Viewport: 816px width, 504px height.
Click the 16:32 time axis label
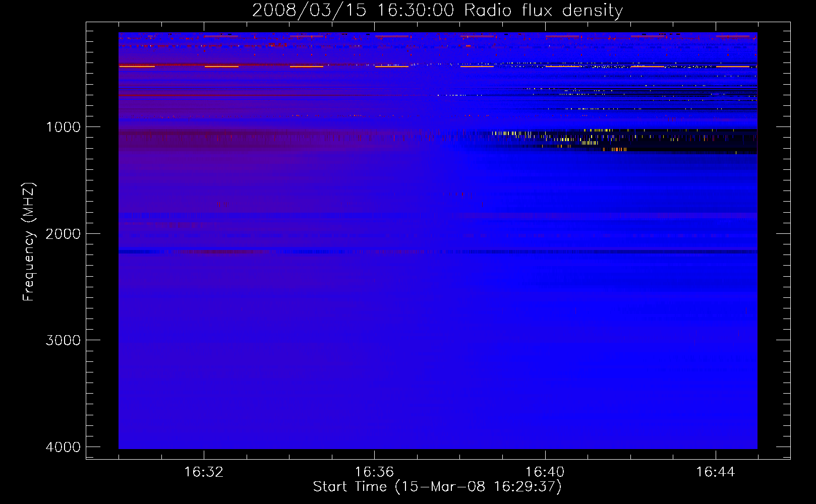(x=204, y=472)
